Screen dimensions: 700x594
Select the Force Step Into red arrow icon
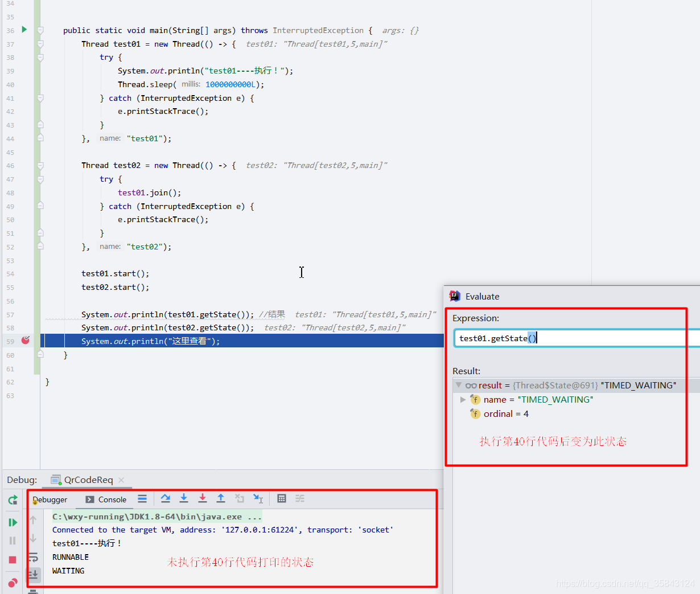coord(203,498)
